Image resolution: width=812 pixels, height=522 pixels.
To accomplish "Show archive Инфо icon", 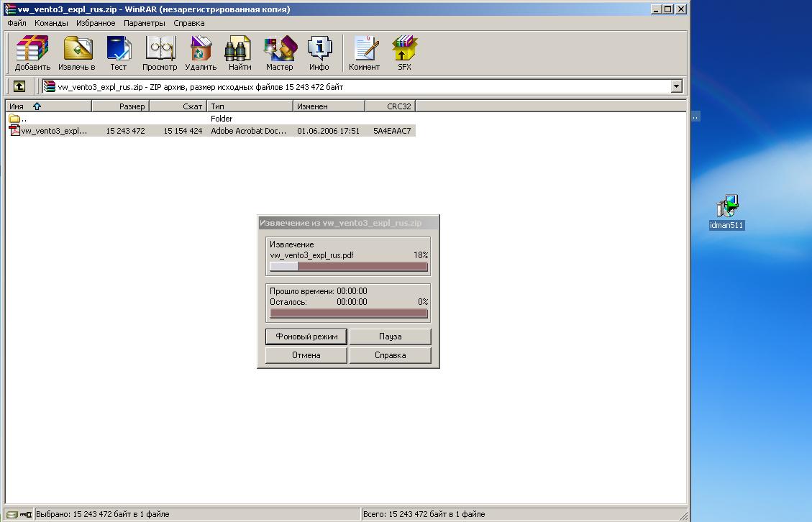I will click(x=319, y=48).
